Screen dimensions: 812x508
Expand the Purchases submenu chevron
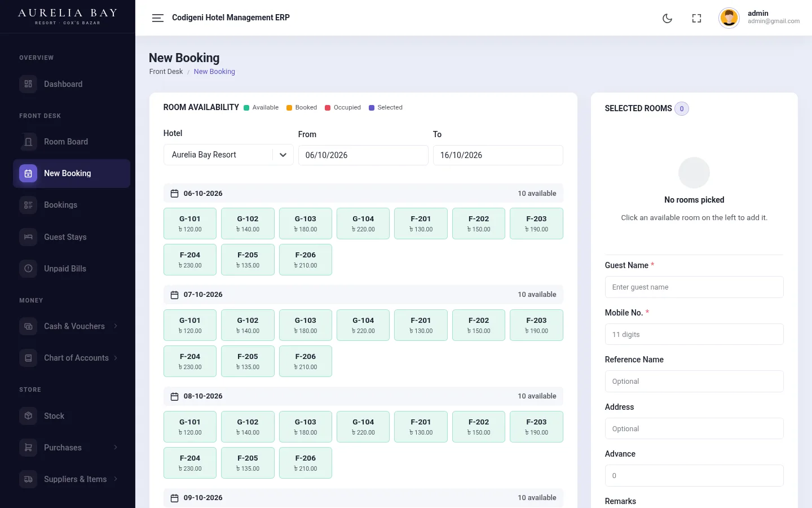tap(116, 448)
